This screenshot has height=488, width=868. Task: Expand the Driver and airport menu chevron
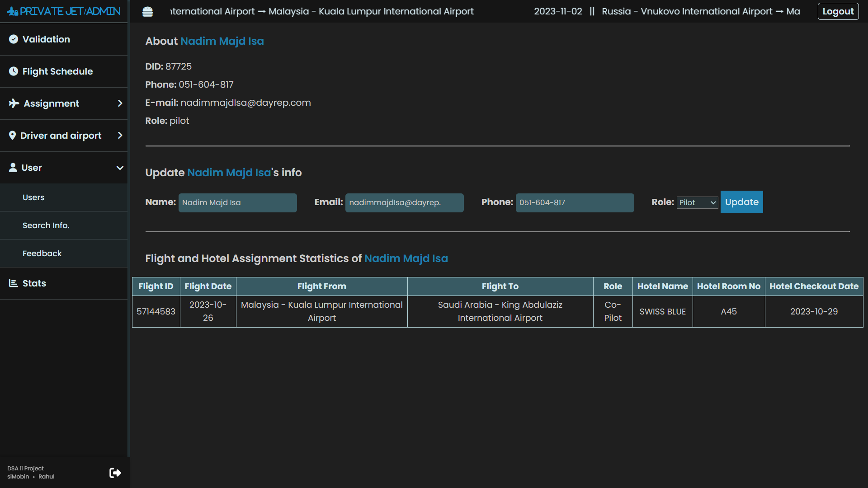[x=119, y=135]
